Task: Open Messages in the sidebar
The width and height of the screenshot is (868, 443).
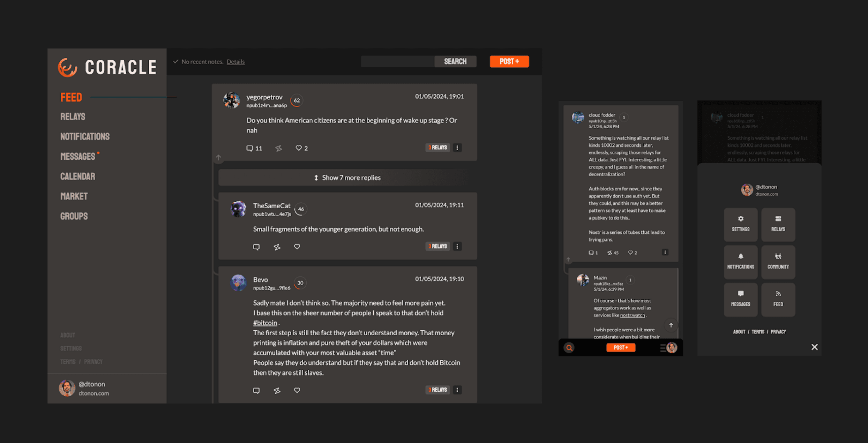Action: coord(78,156)
